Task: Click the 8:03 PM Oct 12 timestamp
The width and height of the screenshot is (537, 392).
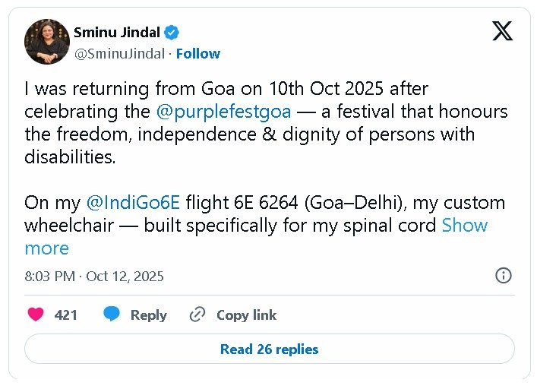Action: click(94, 276)
